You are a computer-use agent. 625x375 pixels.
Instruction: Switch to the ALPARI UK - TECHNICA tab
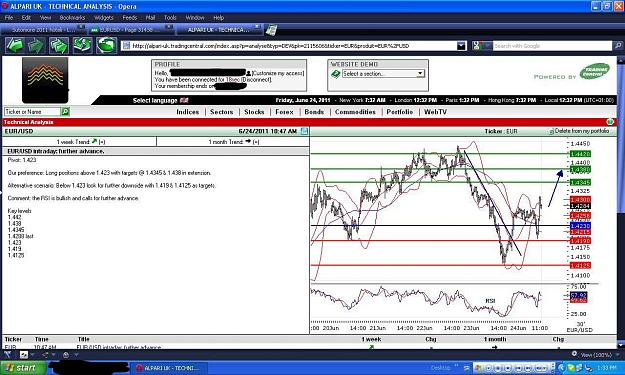[218, 30]
